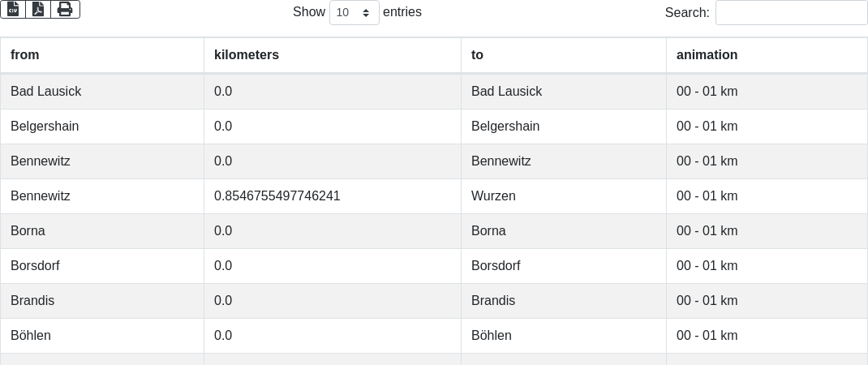Sort table by the 'animation' column
868x365 pixels.
click(x=707, y=55)
